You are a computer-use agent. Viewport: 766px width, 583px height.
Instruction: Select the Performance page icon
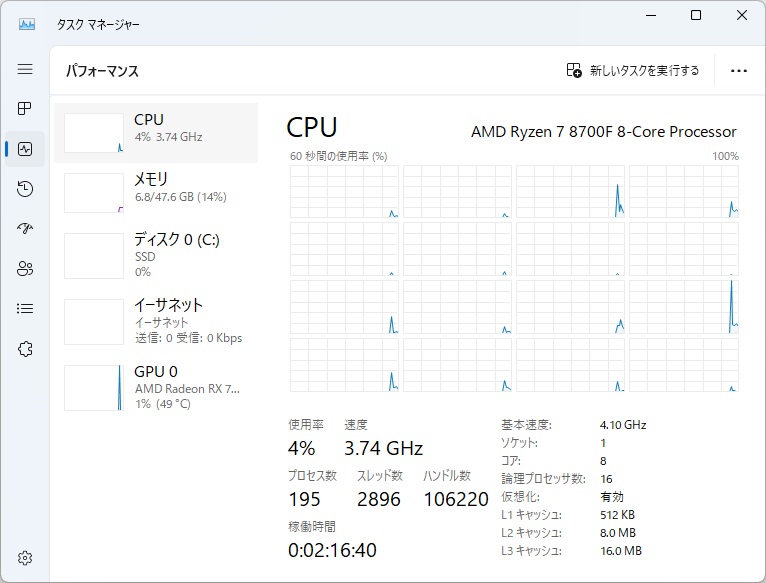[25, 149]
